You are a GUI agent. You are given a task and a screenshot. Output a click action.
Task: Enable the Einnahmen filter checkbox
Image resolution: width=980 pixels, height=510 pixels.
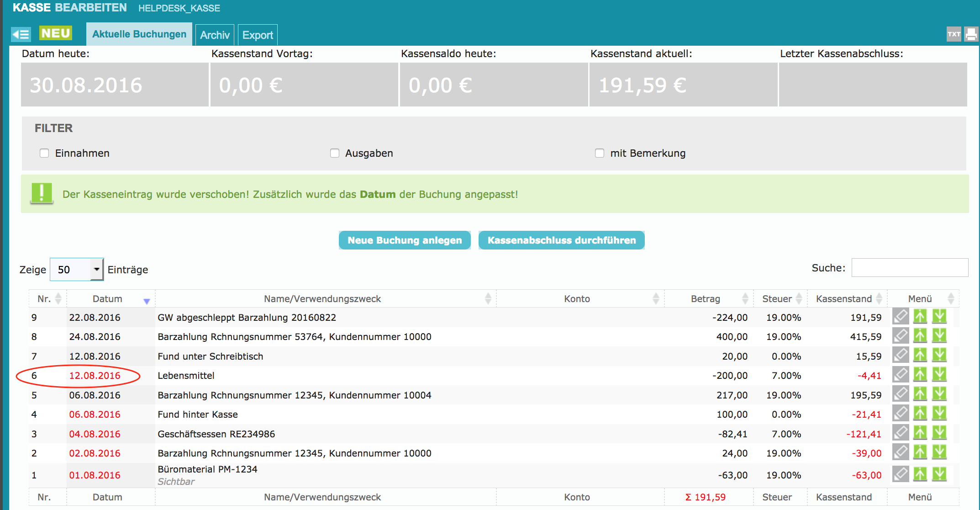pos(44,153)
